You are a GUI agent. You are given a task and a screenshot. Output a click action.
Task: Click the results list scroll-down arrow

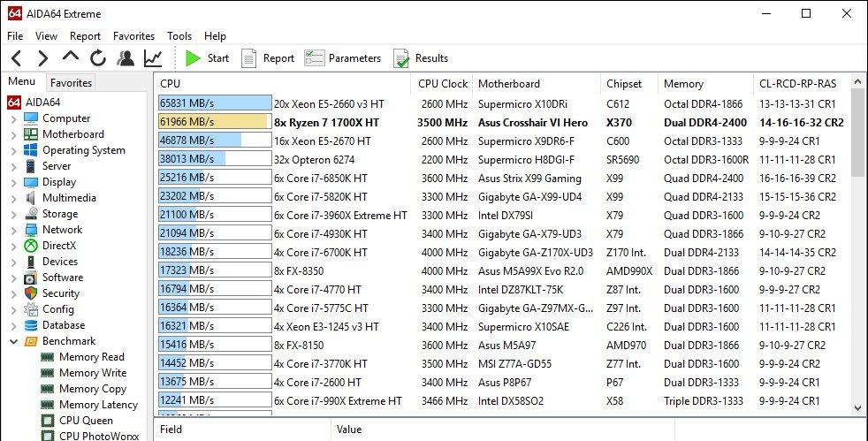pyautogui.click(x=858, y=408)
